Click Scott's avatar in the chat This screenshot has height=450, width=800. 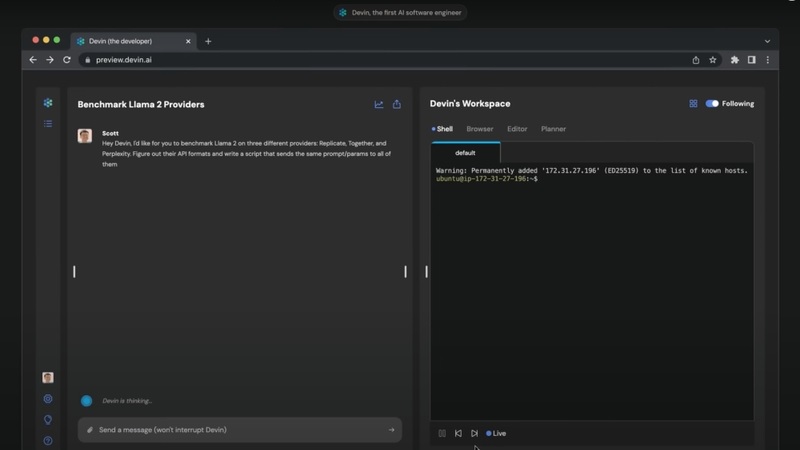click(x=85, y=136)
